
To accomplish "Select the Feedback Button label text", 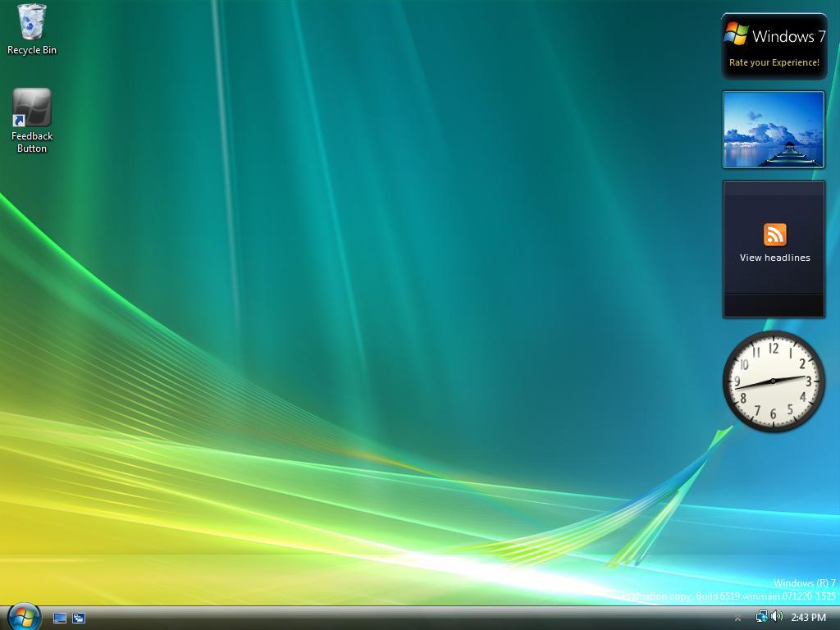I will [32, 142].
